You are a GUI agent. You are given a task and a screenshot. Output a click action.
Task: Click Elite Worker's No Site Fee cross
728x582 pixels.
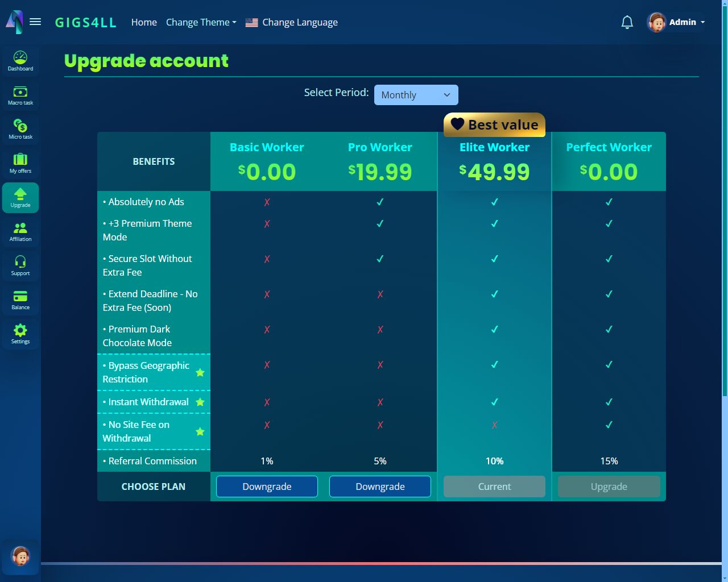494,425
